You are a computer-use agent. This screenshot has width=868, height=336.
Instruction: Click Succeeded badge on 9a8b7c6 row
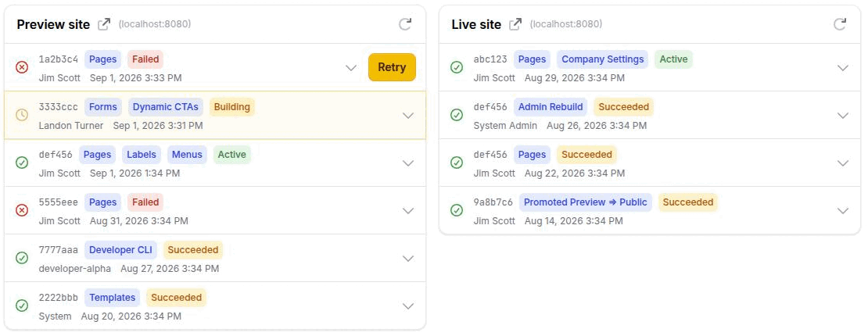click(688, 202)
